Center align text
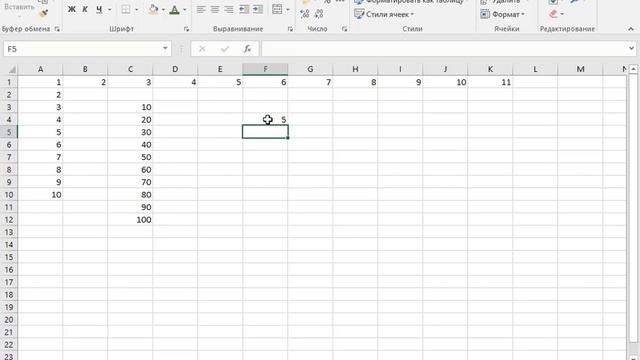The width and height of the screenshot is (640, 360). coord(215,9)
